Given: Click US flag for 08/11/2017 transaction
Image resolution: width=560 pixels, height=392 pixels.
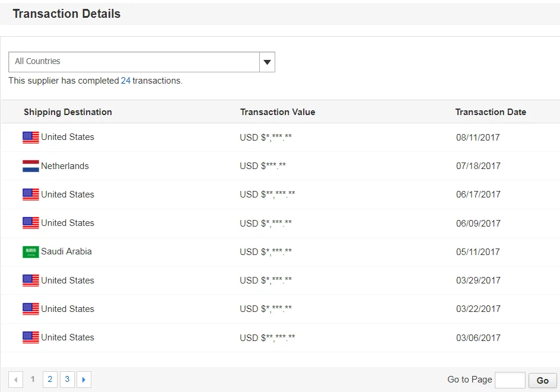Looking at the screenshot, I should click(x=31, y=138).
